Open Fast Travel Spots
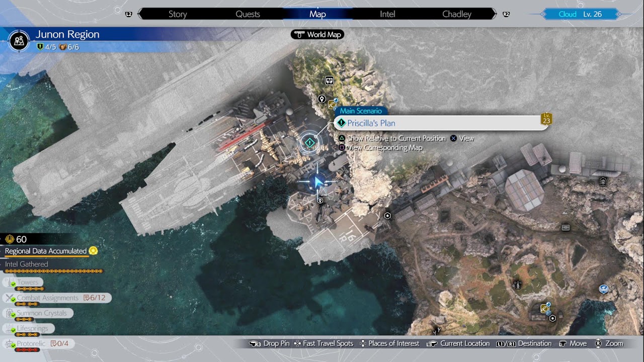 click(324, 343)
